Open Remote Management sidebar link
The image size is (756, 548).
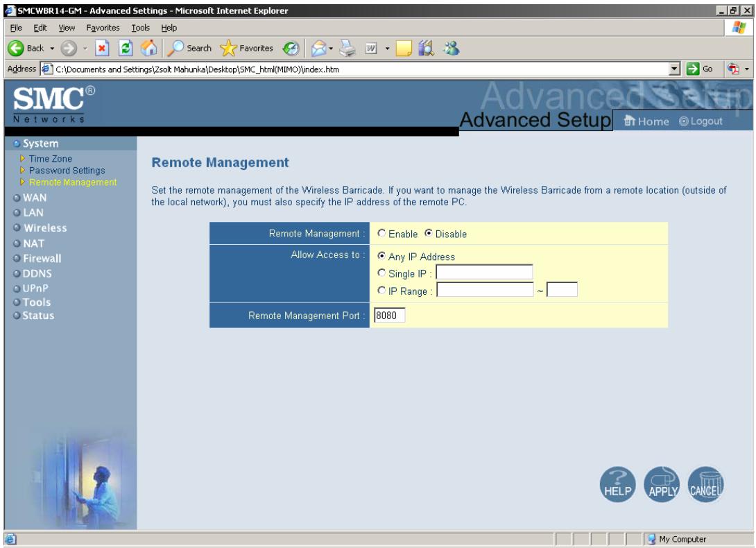coord(73,182)
